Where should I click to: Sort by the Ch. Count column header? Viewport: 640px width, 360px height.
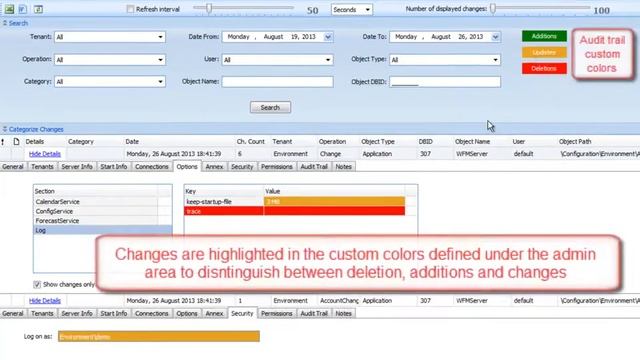tap(251, 142)
